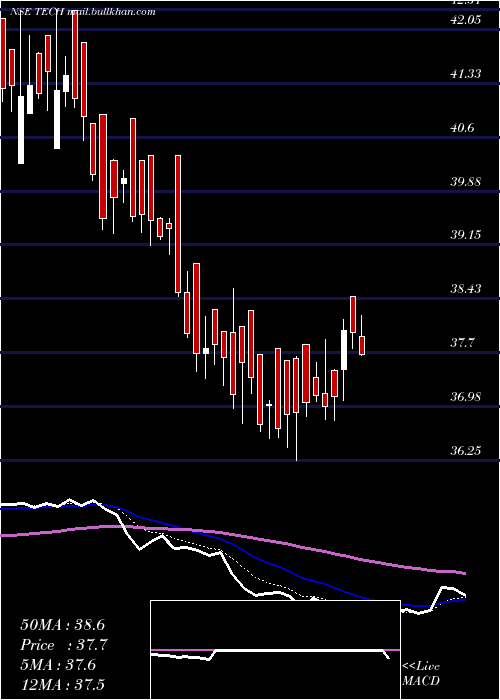Click the 37.7 price axis label

[462, 343]
